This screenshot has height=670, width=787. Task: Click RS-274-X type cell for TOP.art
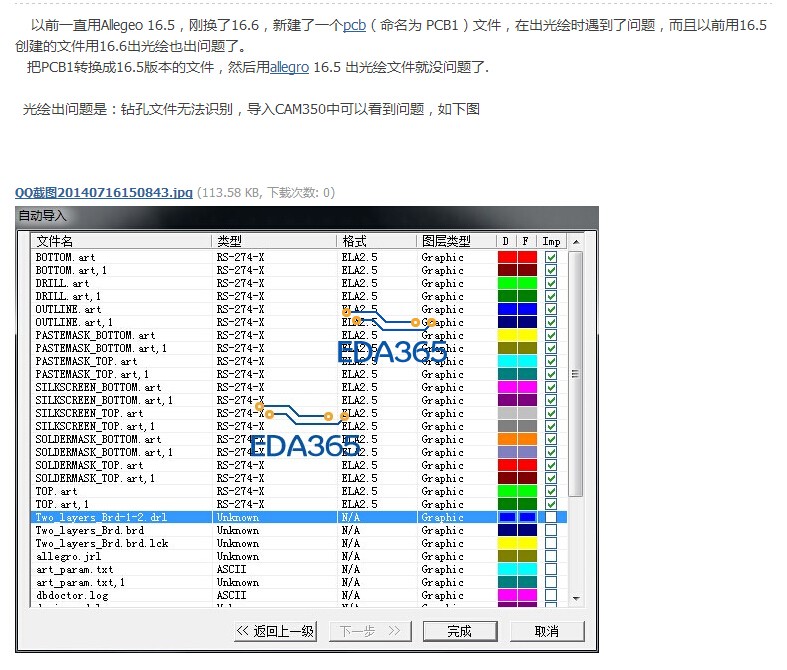point(240,491)
